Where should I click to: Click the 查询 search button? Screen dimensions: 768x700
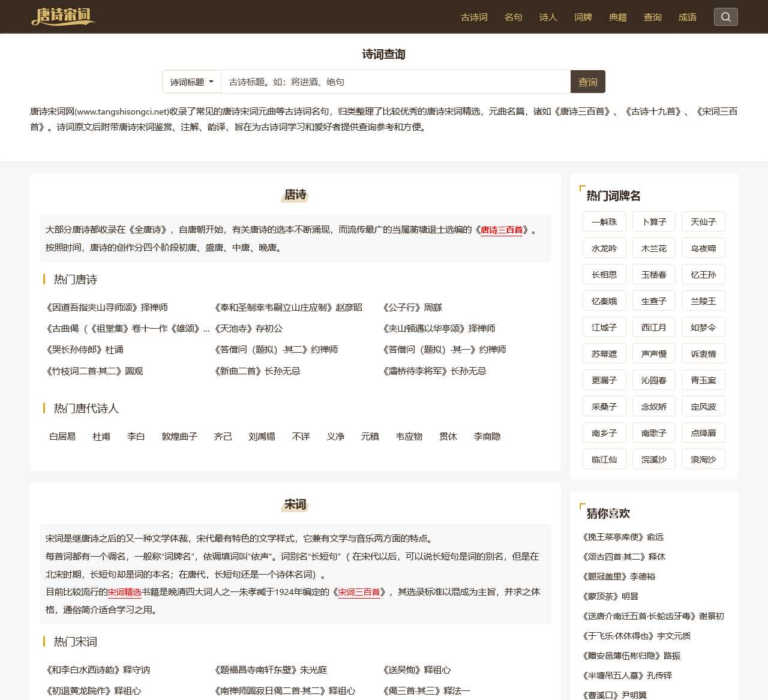pos(588,82)
